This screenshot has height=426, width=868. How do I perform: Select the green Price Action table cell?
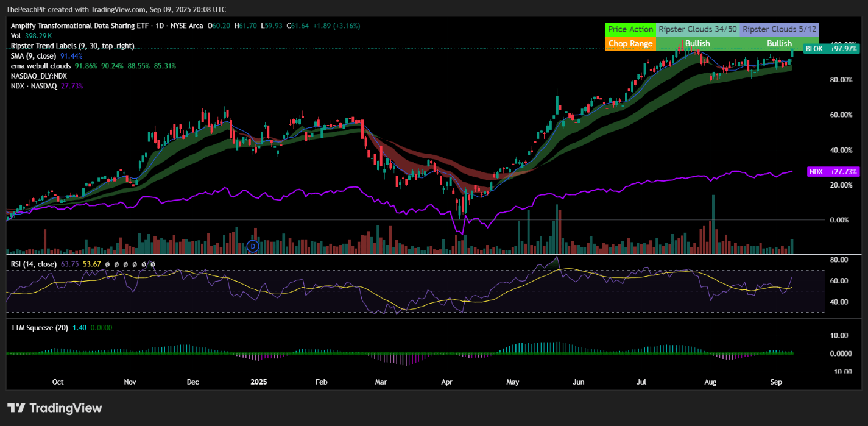[630, 29]
